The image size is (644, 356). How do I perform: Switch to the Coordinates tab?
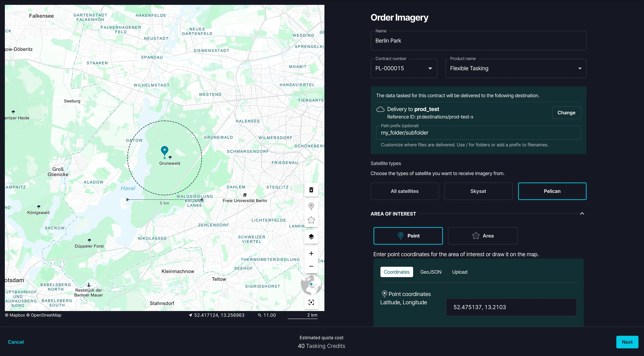(x=397, y=272)
